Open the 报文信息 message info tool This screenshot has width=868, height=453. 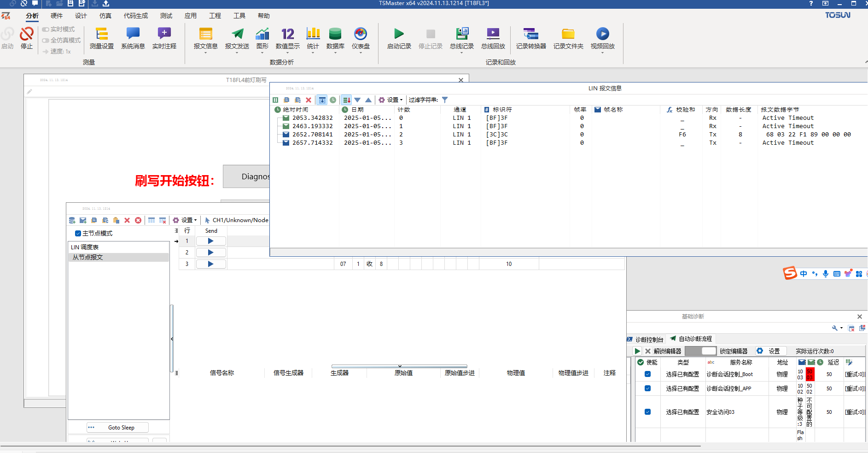point(205,38)
